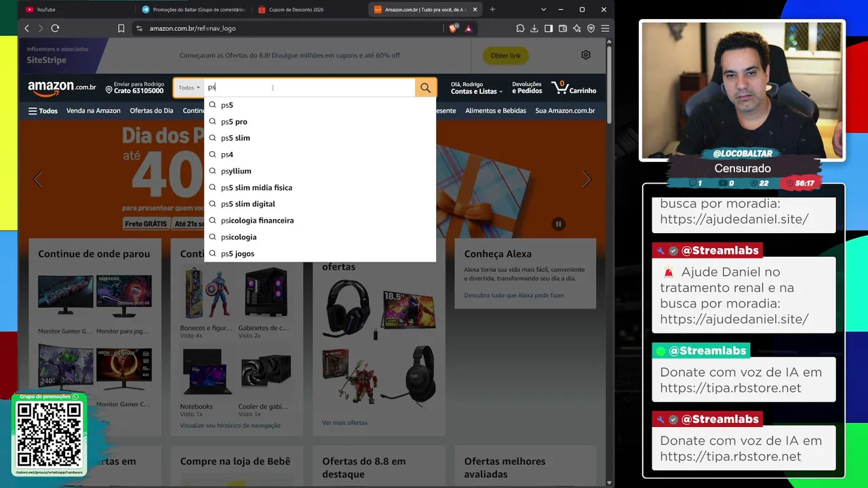
Task: Reload the page in the browser
Action: [55, 28]
